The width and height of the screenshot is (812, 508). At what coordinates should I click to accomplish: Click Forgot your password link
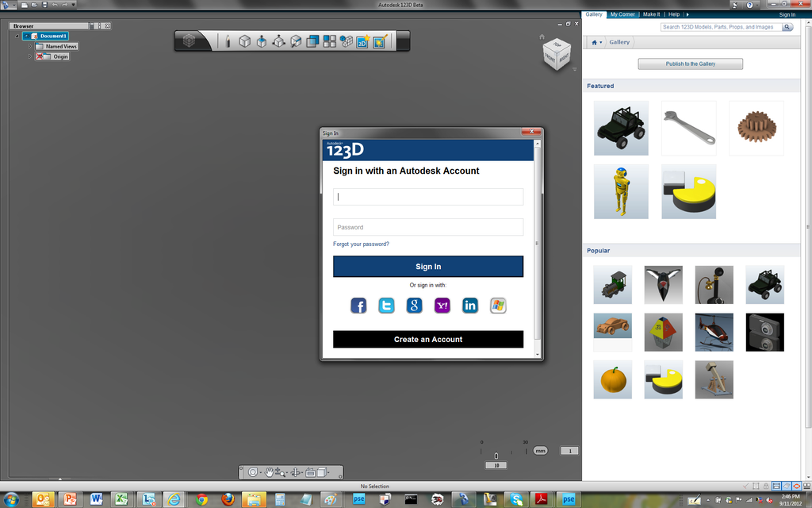tap(361, 244)
